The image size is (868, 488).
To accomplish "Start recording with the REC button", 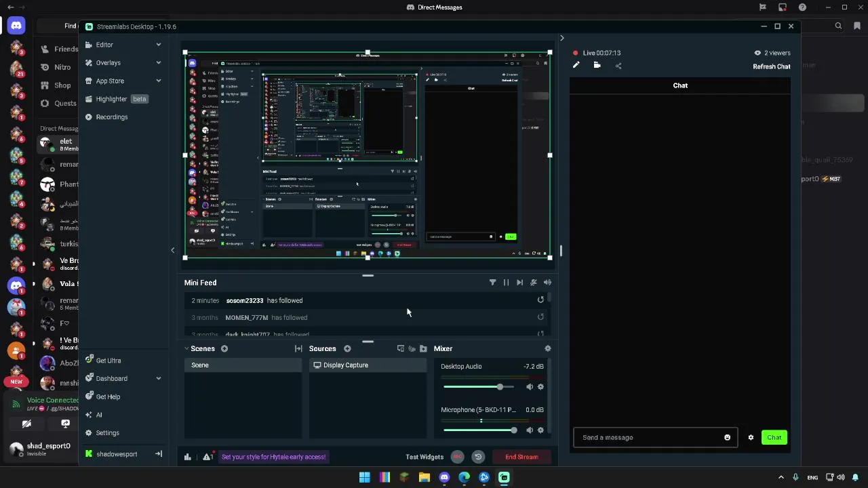I will click(x=458, y=457).
